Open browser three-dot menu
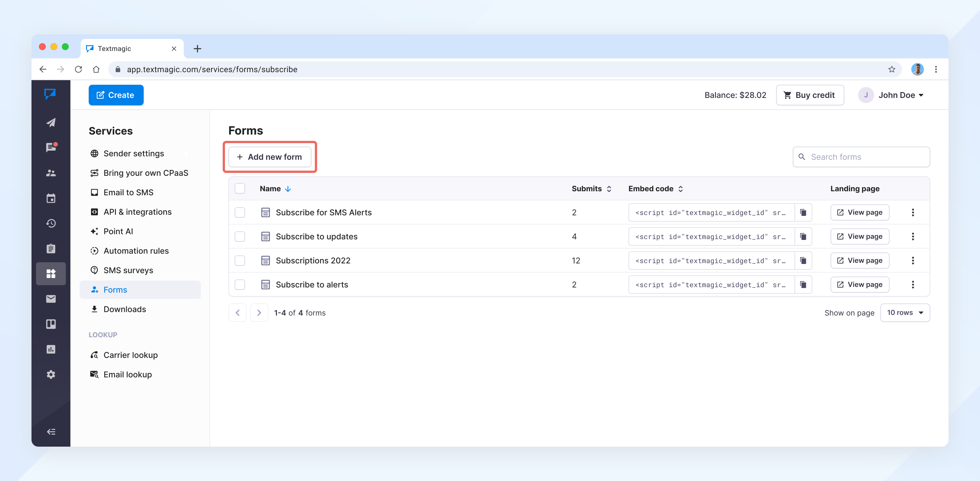The width and height of the screenshot is (980, 481). pos(936,69)
